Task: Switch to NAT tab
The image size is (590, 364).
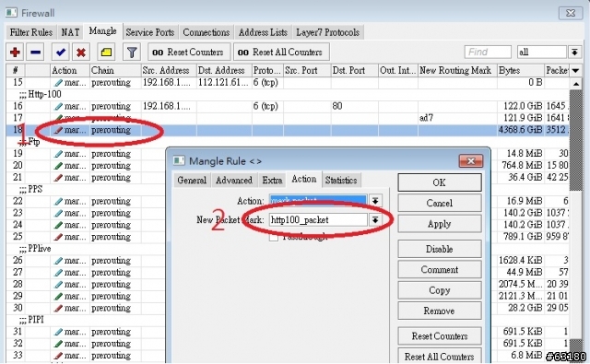Action: (x=70, y=32)
